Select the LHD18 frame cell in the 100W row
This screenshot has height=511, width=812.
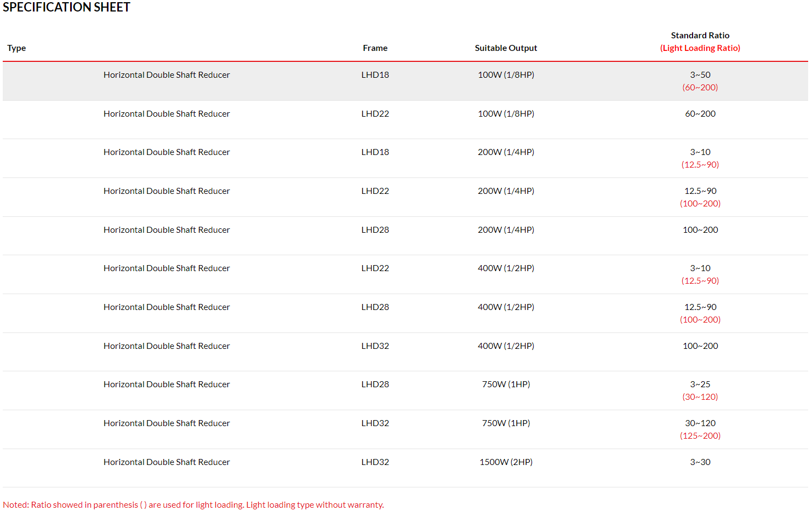pos(375,75)
